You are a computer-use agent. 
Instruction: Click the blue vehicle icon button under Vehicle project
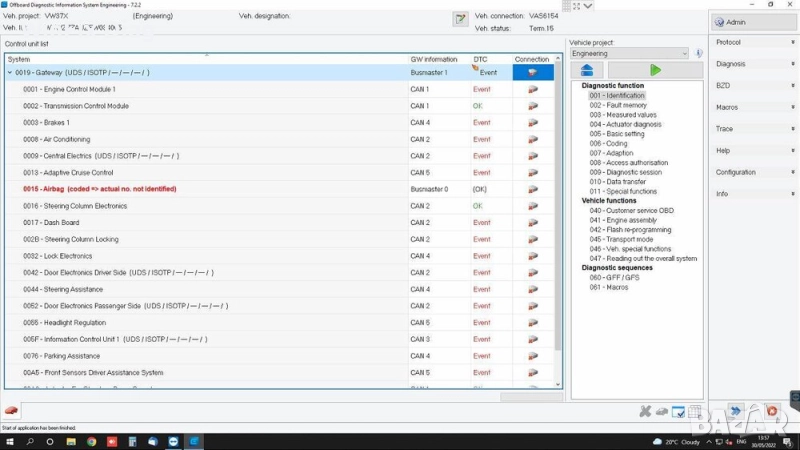coord(587,70)
